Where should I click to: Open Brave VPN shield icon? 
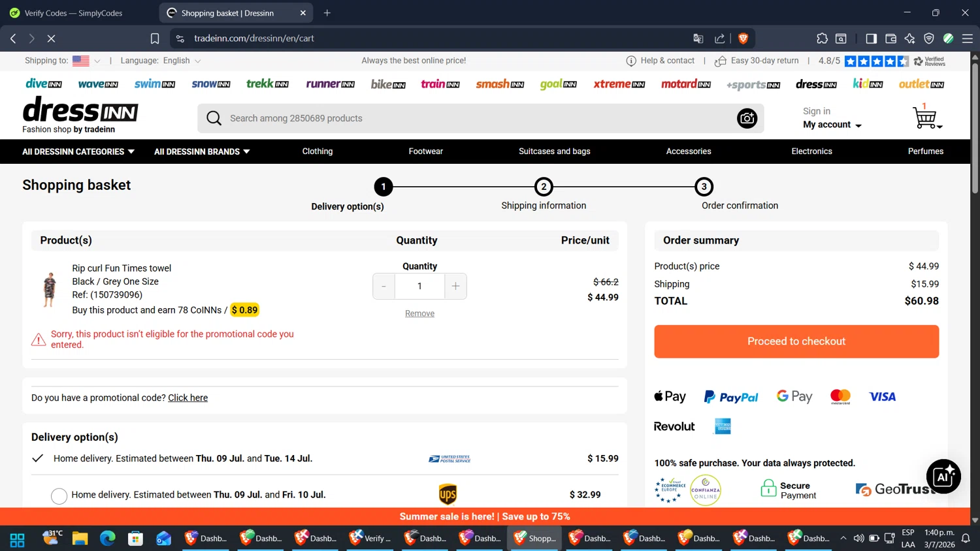[929, 39]
